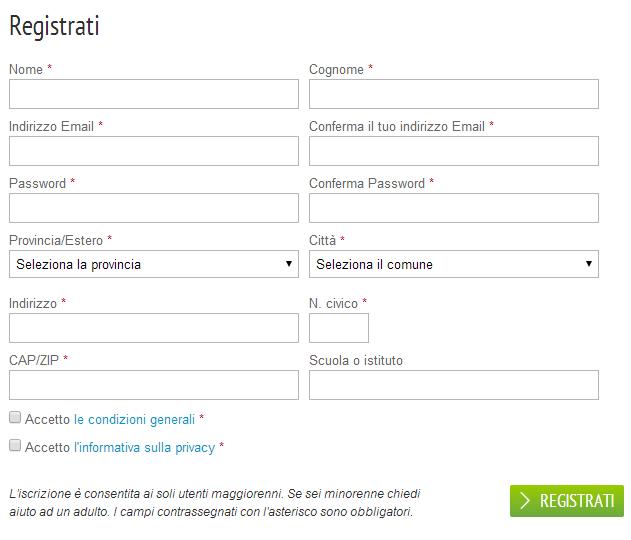Click the Scuola o istituto field
The height and width of the screenshot is (540, 631).
pos(454,385)
